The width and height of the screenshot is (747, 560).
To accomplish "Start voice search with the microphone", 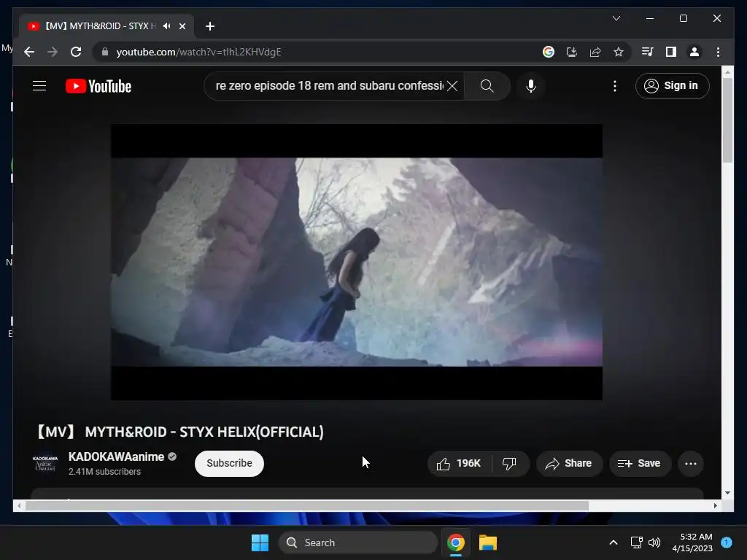I will pyautogui.click(x=531, y=86).
